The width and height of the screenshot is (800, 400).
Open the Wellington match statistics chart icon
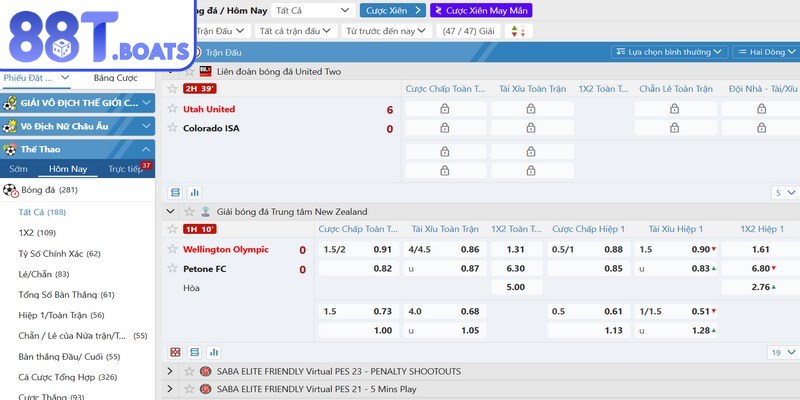coord(214,352)
